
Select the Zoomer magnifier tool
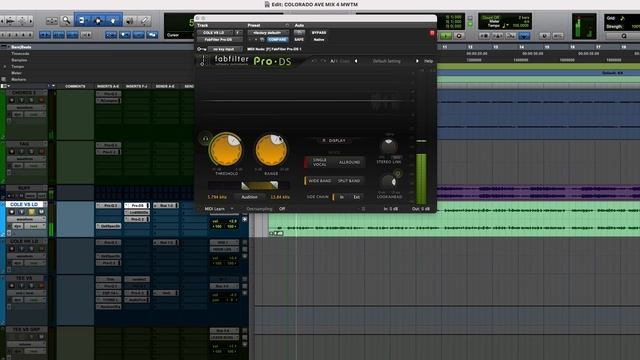(66, 20)
